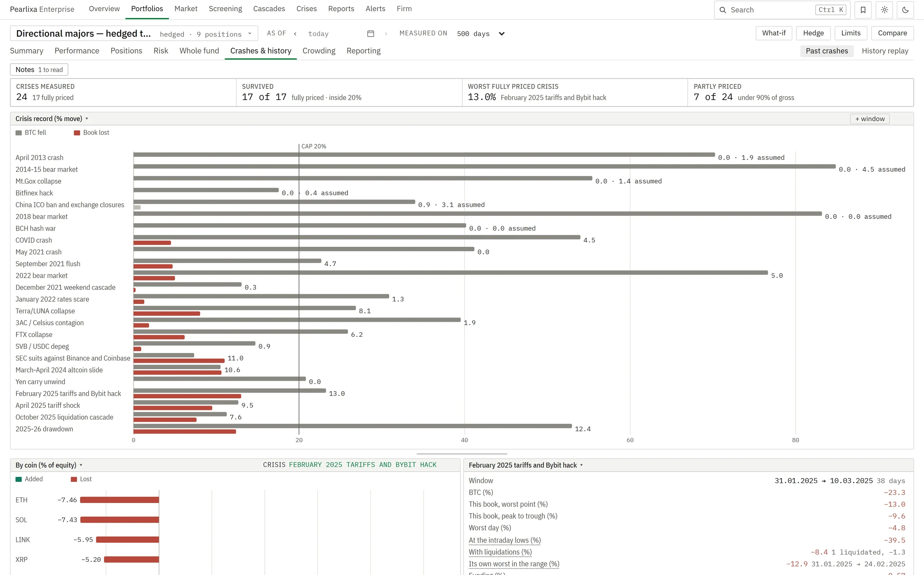
Task: Expand the 500 days measured-on dropdown
Action: pos(480,34)
